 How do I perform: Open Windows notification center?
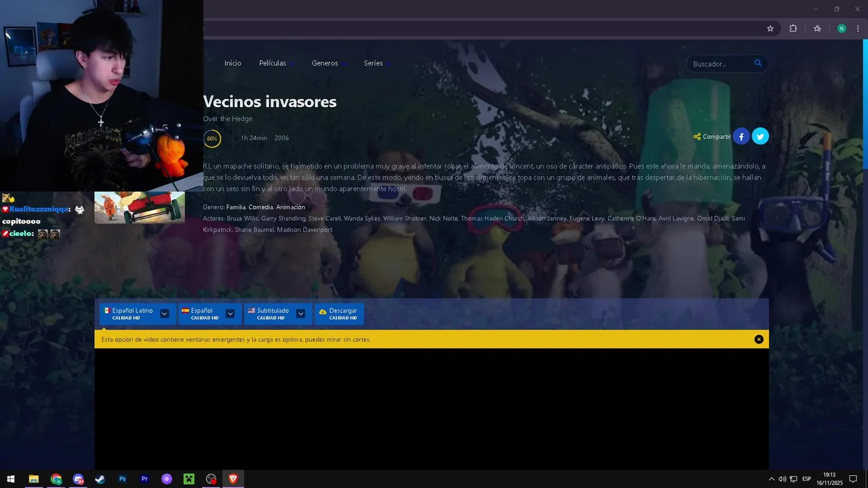853,479
